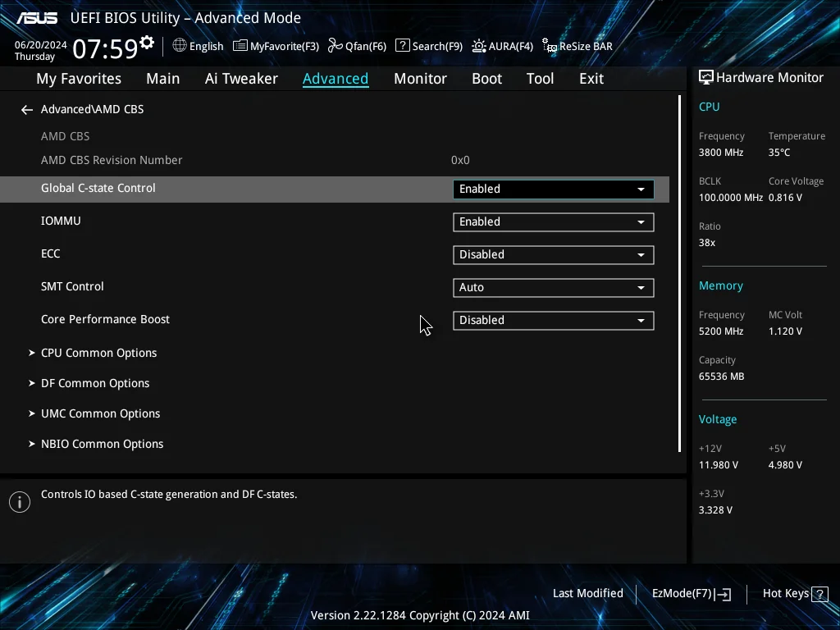The height and width of the screenshot is (630, 840).
Task: Open Global C-state Control dropdown
Action: click(x=554, y=189)
